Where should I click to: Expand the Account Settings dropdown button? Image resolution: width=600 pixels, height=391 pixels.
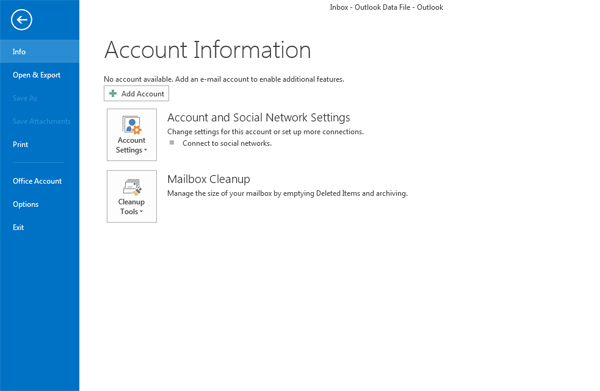(x=132, y=135)
